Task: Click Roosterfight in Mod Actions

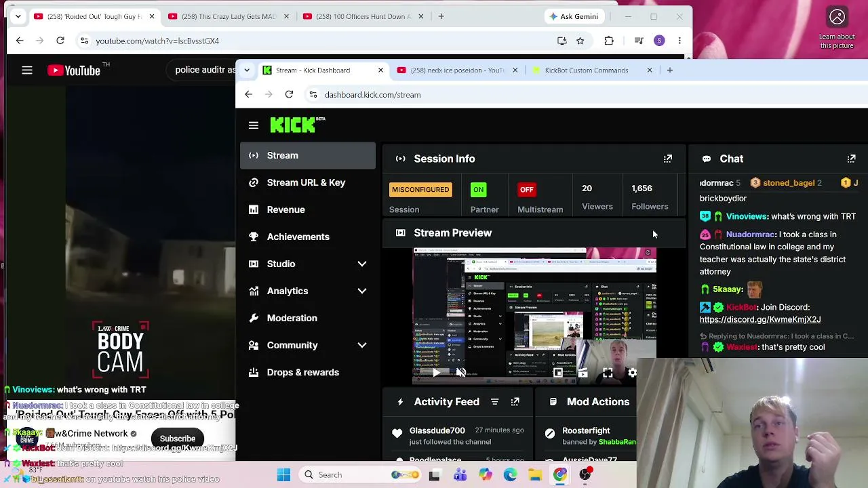Action: pos(586,430)
